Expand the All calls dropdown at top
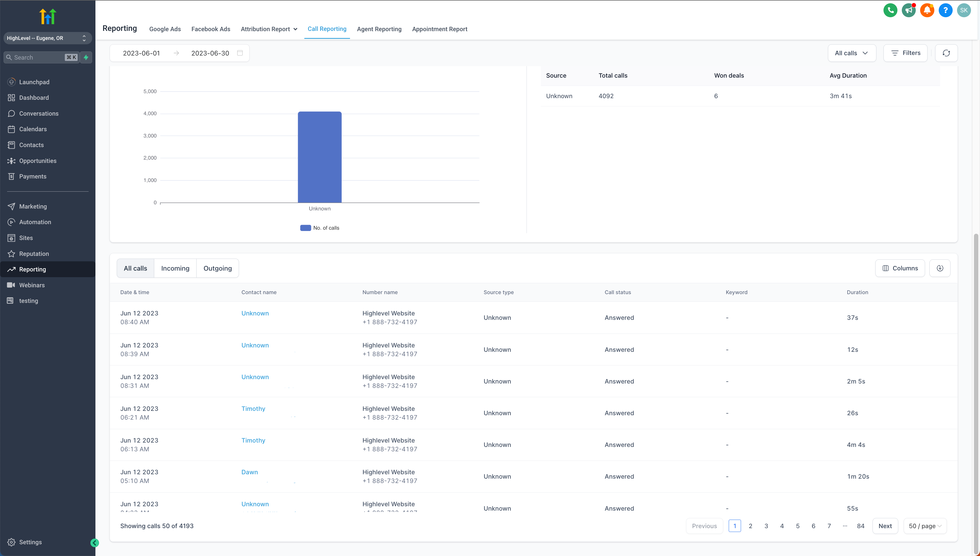The width and height of the screenshot is (980, 556). click(851, 53)
